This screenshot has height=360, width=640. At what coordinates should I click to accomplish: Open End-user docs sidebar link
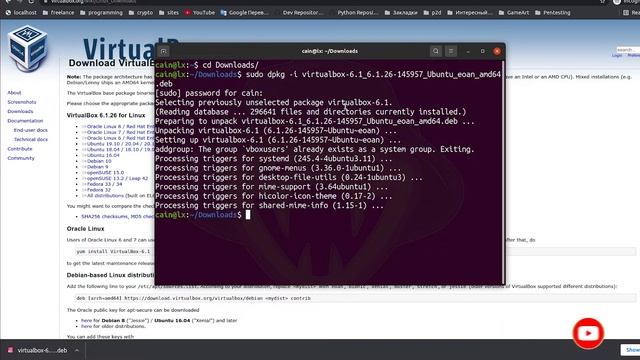pyautogui.click(x=31, y=130)
